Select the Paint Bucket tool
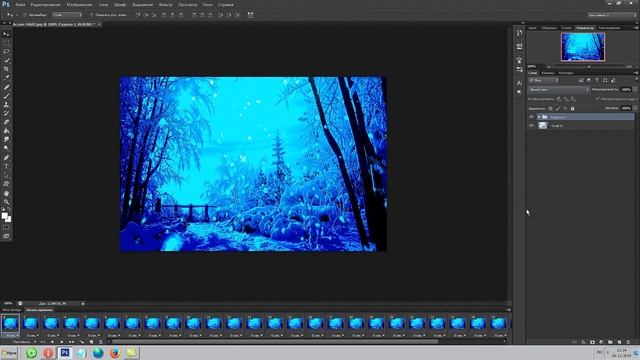Image resolution: width=640 pixels, height=360 pixels. click(x=6, y=131)
